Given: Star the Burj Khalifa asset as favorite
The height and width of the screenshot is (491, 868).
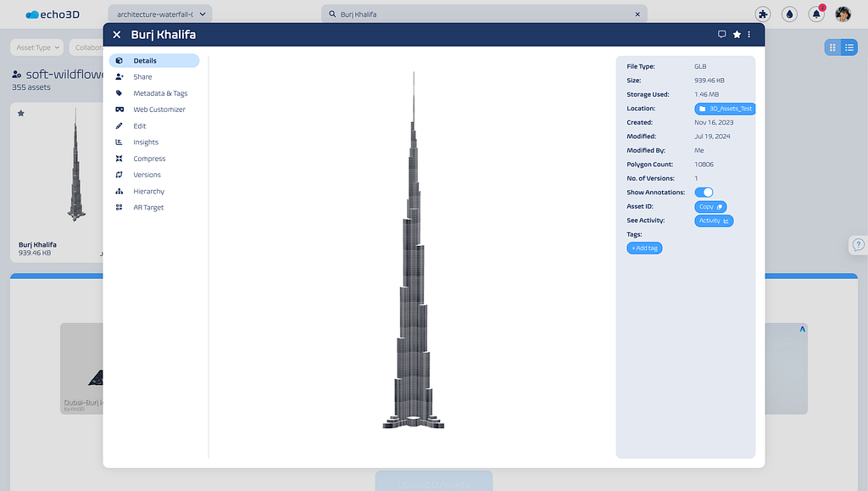Looking at the screenshot, I should point(737,35).
